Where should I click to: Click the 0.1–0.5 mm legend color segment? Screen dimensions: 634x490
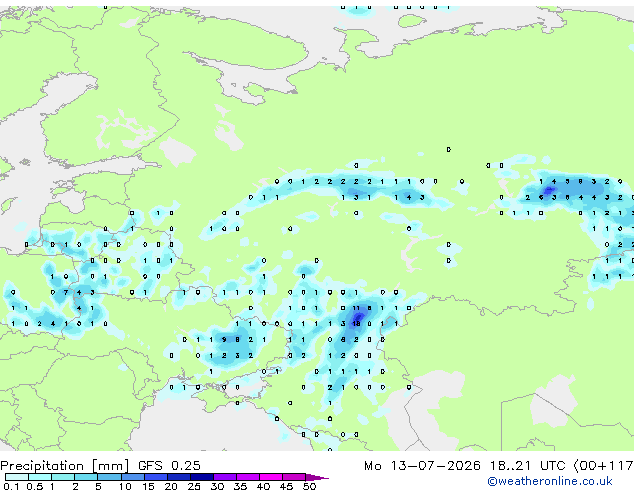[17, 477]
